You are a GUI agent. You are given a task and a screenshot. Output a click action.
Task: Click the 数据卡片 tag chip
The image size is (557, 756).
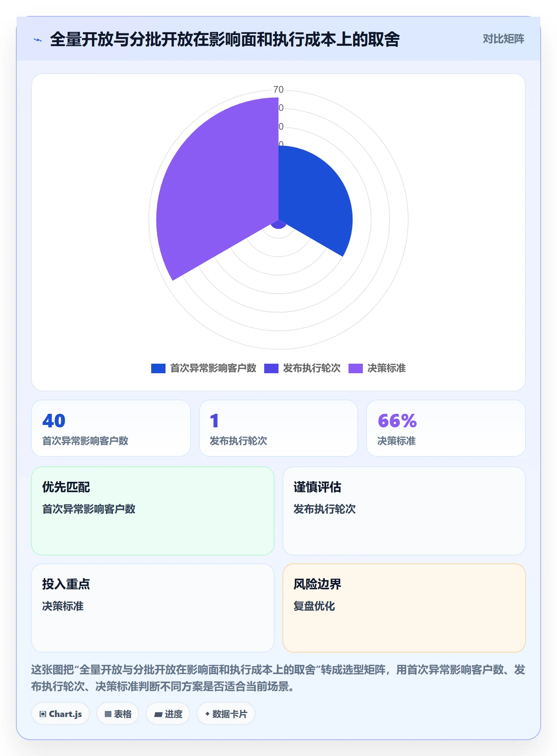coord(226,714)
